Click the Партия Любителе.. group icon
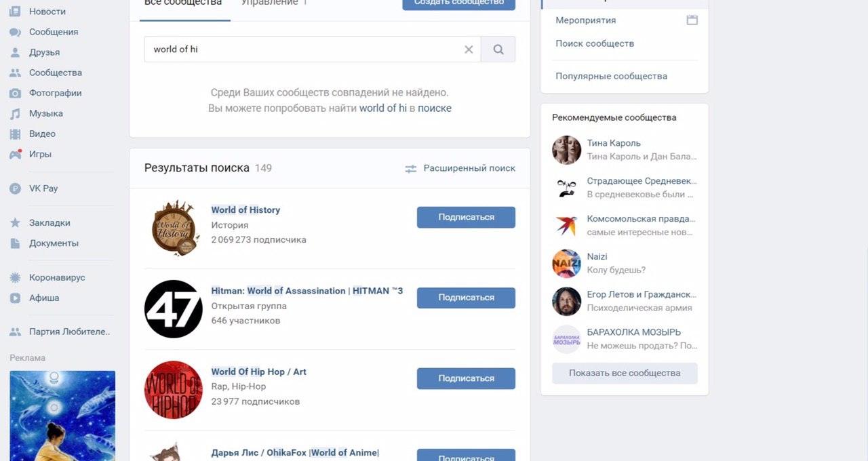 [x=15, y=332]
